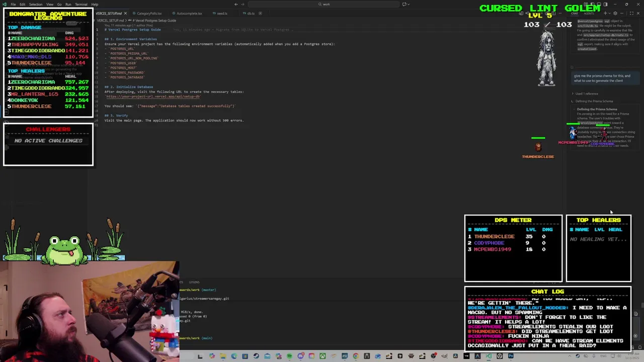The height and width of the screenshot is (362, 644).
Task: Open Google Chrome from the taskbar
Action: (356, 356)
